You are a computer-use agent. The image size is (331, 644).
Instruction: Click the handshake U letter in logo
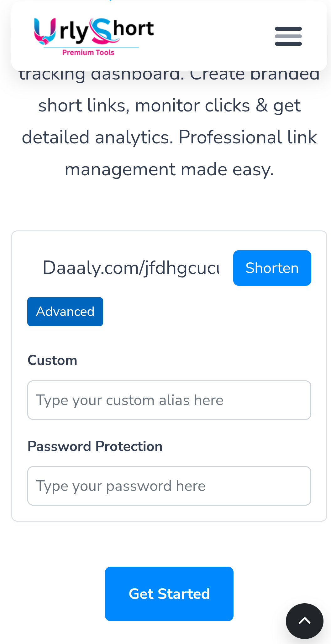(45, 32)
